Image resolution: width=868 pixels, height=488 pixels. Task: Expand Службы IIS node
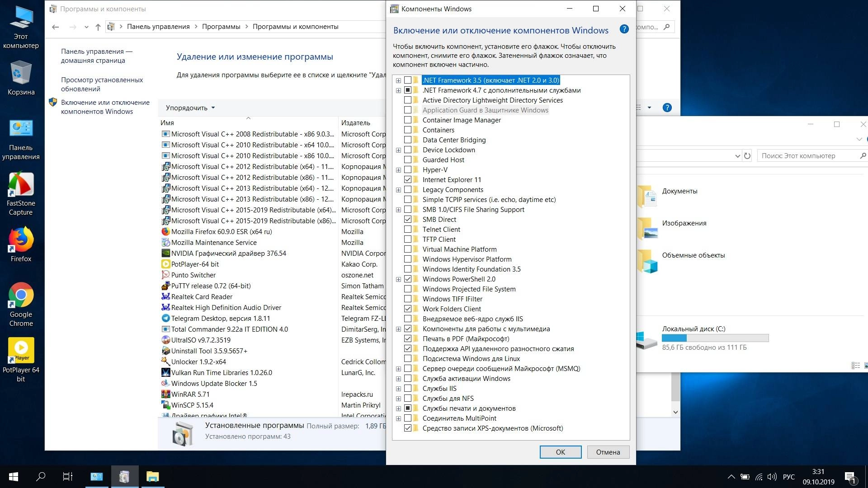pos(398,389)
